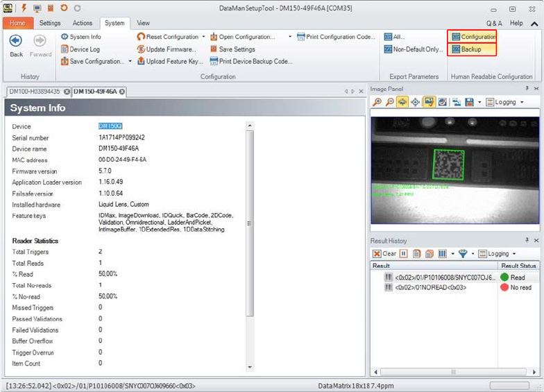Select the DM100-H03894435 document tab
This screenshot has width=544, height=392.
tap(35, 92)
